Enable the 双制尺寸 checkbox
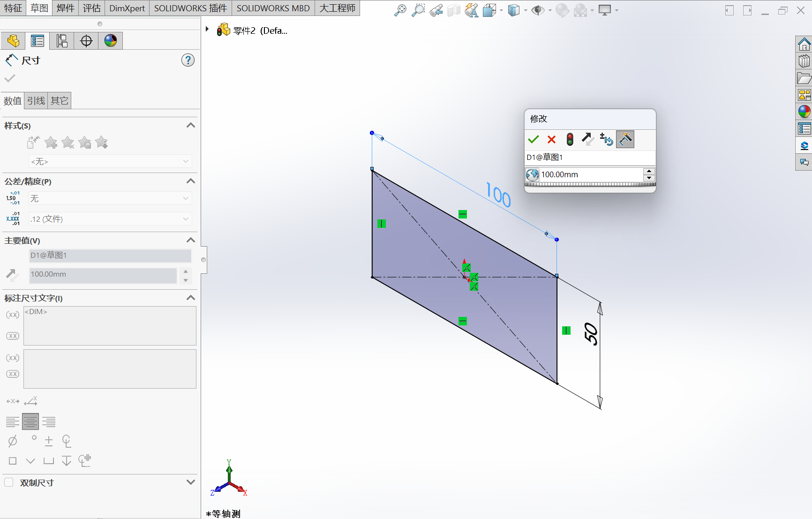Screen dimensions: 812x519 point(9,482)
